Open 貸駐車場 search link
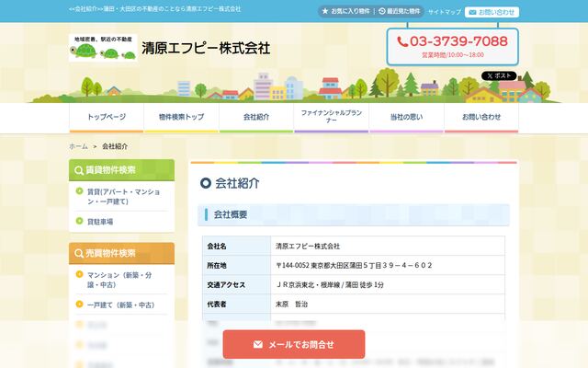 tap(100, 222)
